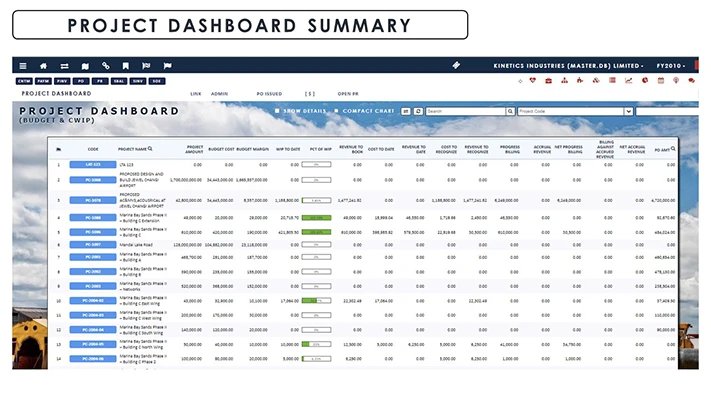Click the search icon beside Project Name header

pos(150,148)
